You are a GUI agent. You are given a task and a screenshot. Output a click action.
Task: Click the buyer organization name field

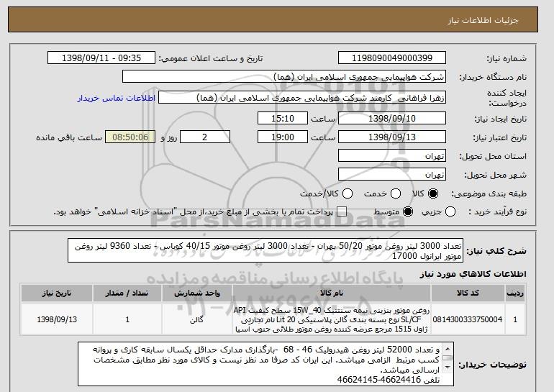[x=284, y=77]
